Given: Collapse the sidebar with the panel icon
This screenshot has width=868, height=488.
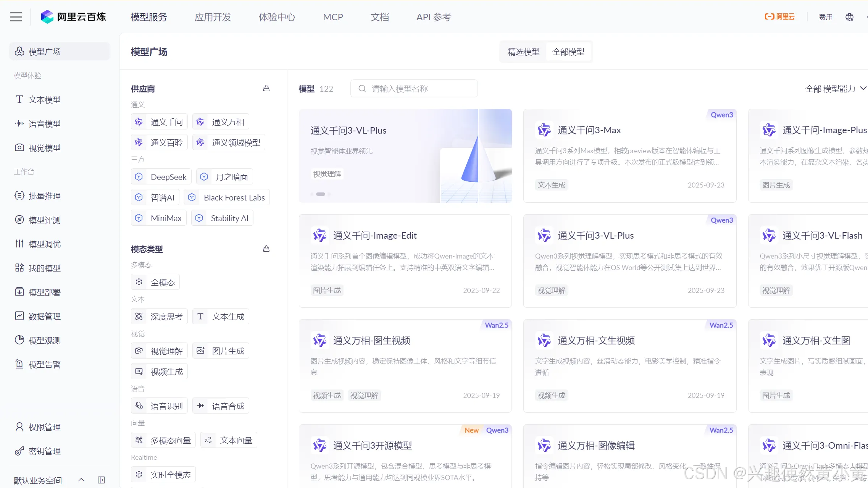Looking at the screenshot, I should coord(102,480).
